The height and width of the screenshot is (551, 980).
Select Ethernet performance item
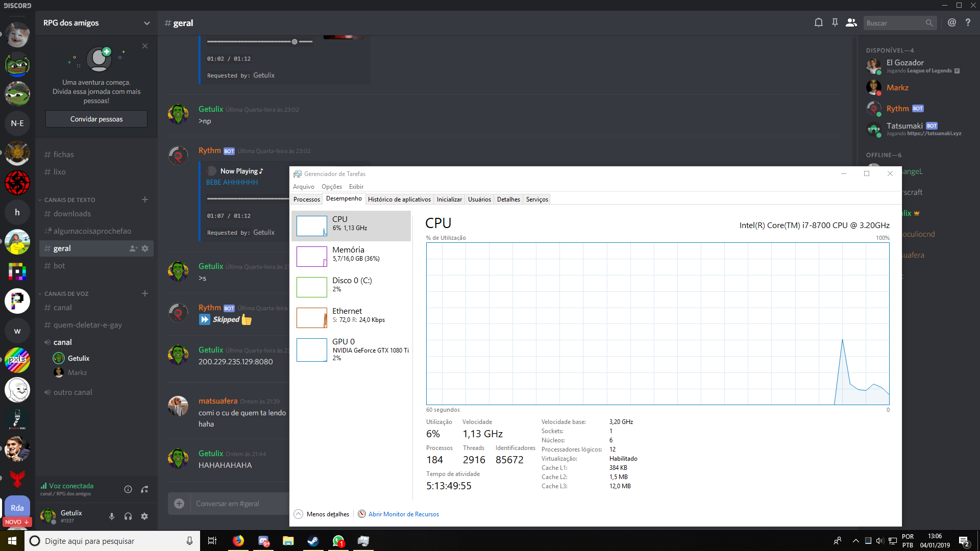point(351,317)
